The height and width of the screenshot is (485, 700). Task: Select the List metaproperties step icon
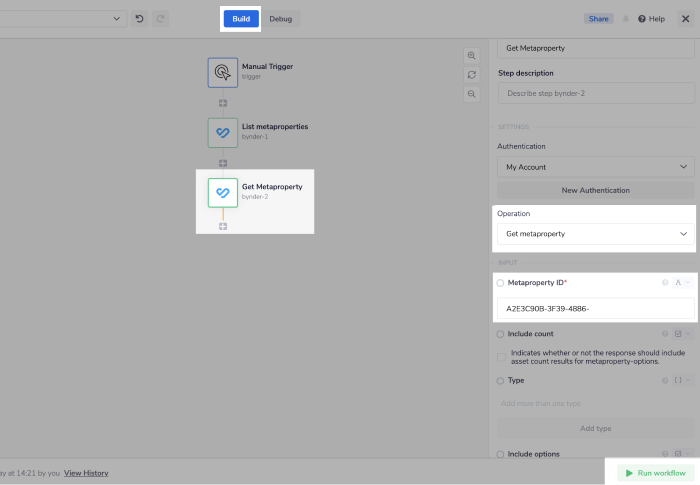coord(223,132)
